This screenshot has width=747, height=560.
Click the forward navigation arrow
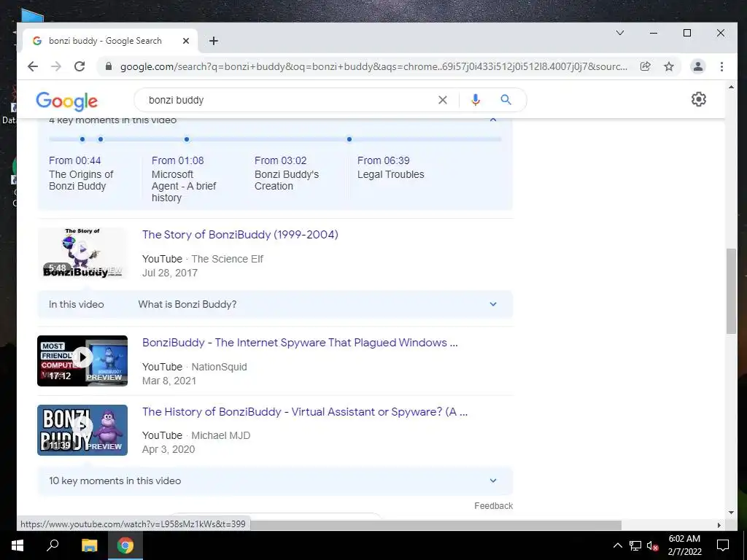[56, 66]
